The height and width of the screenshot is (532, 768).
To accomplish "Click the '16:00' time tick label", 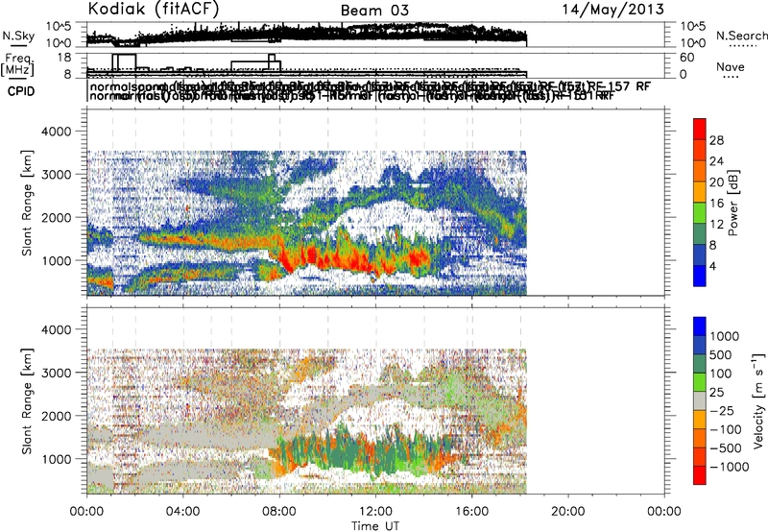I will 472,512.
